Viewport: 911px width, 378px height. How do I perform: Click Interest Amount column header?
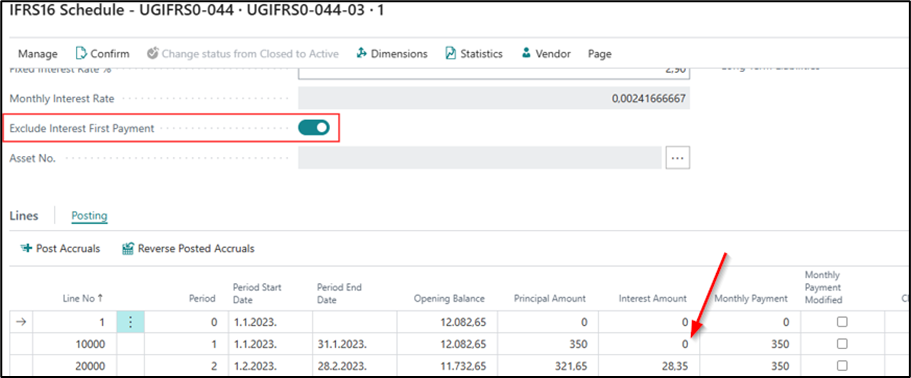click(x=652, y=298)
